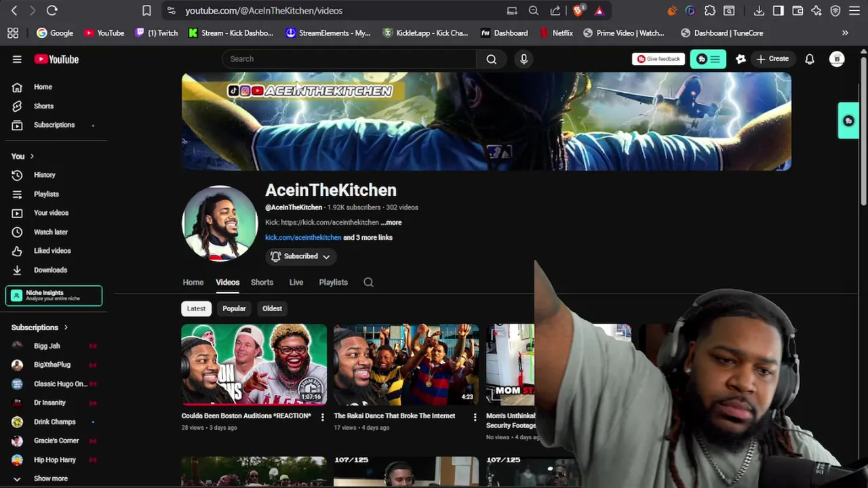This screenshot has height=488, width=868.
Task: Share this page via the share icon
Action: 555,10
